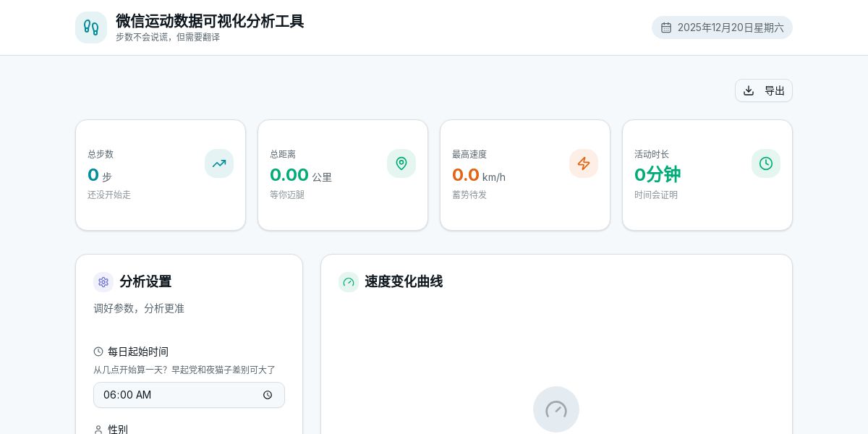
Task: Click the large gauge placeholder in chart area
Action: [556, 409]
